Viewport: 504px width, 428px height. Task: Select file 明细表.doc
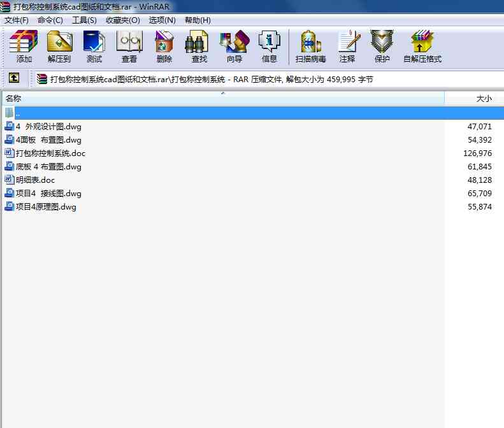tap(35, 180)
